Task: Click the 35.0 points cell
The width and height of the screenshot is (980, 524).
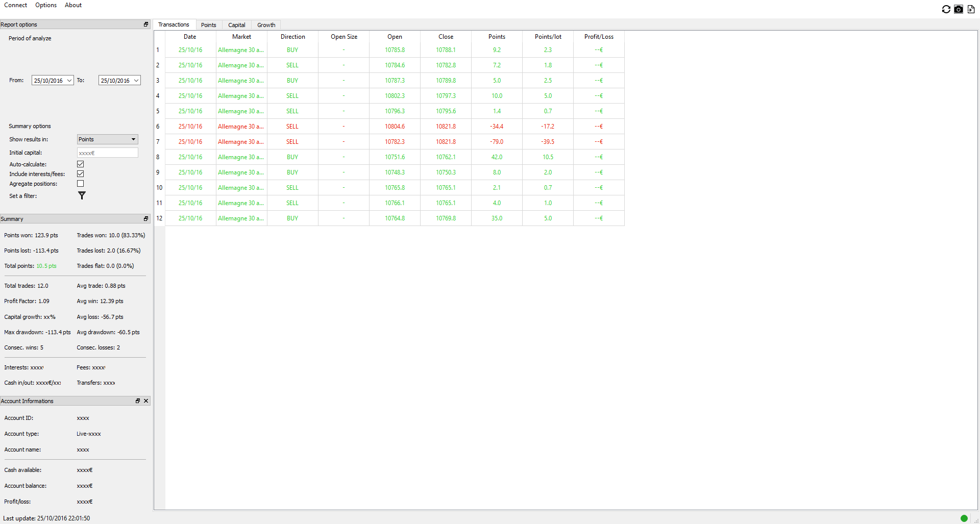Action: (497, 218)
